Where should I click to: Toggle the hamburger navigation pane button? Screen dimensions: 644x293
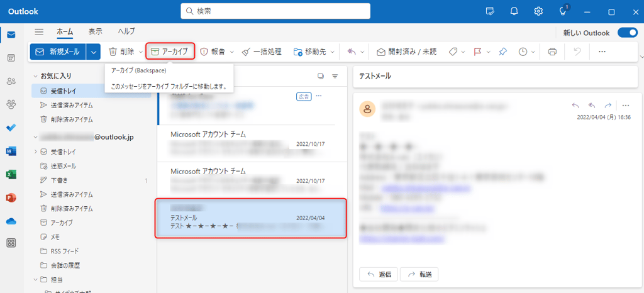point(39,32)
